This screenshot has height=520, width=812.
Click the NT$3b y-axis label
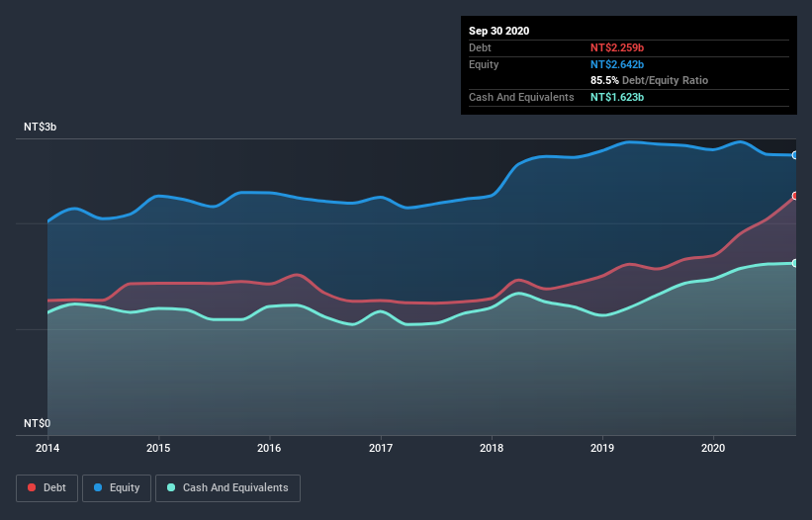click(40, 127)
